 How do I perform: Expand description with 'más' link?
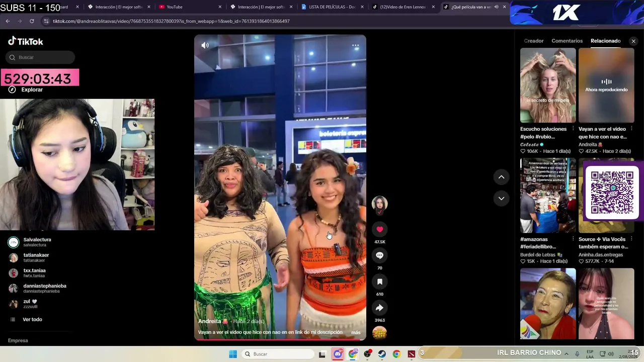point(356,332)
